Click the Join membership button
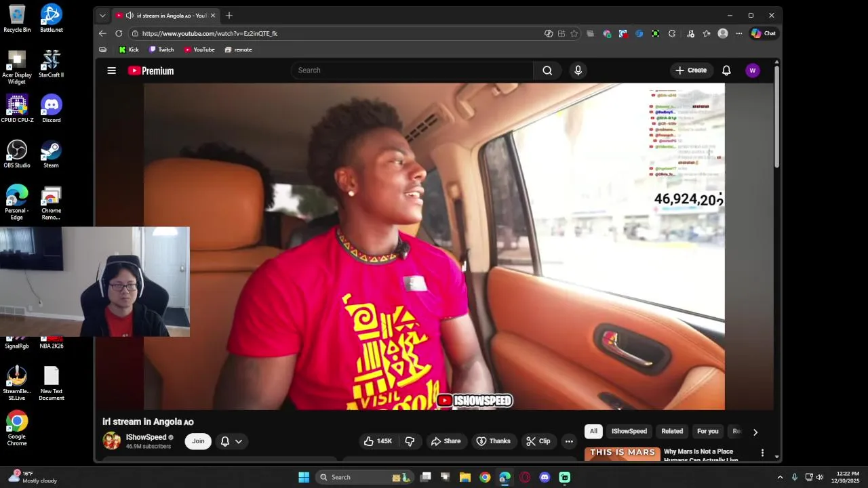 [x=198, y=441]
